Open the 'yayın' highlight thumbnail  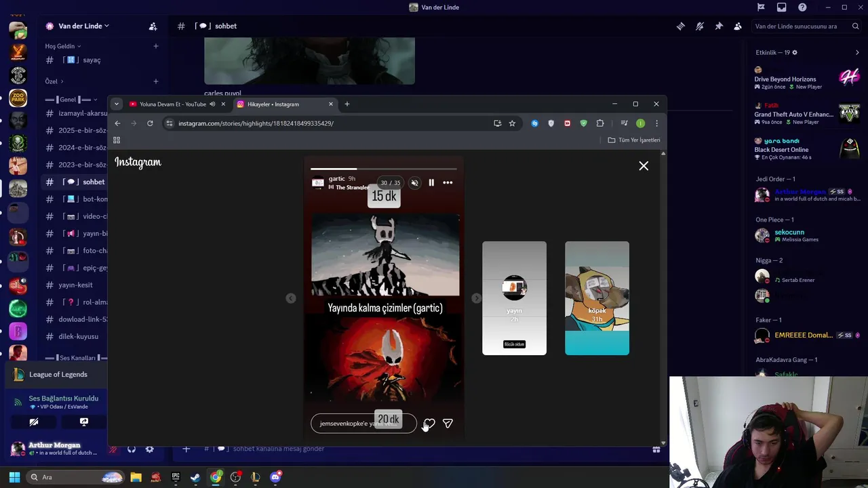(514, 298)
